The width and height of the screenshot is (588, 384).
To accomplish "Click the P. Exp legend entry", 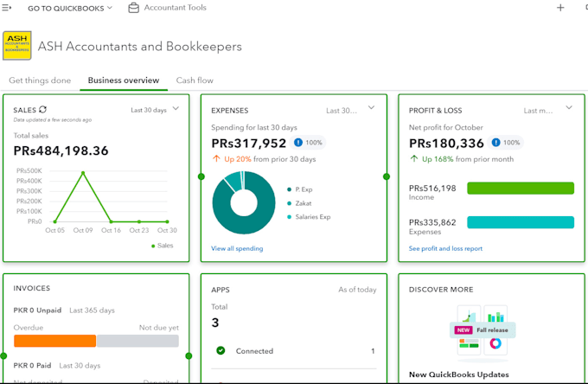I will (300, 189).
